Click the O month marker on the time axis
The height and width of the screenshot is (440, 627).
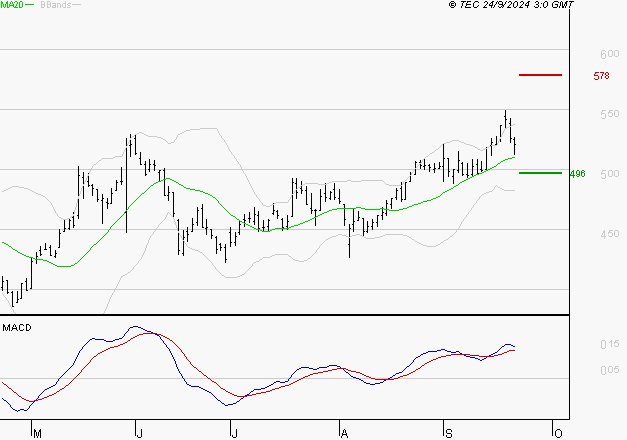tap(559, 434)
